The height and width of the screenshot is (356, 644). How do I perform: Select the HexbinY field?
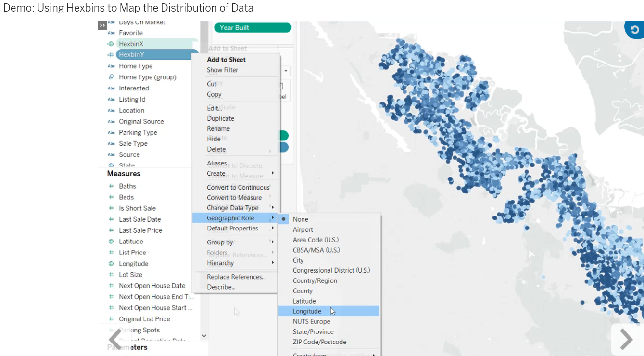coord(157,55)
